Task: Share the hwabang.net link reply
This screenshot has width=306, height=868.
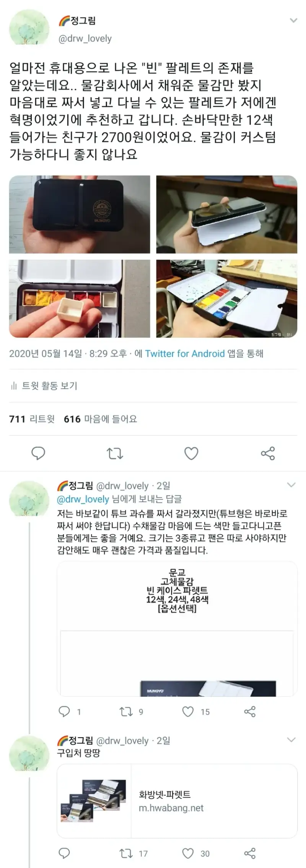Action: 250,853
